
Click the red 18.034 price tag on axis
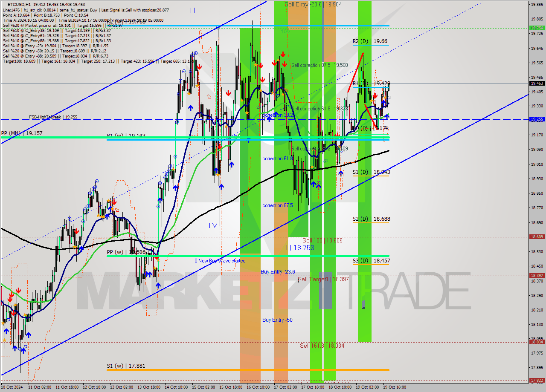(537, 342)
